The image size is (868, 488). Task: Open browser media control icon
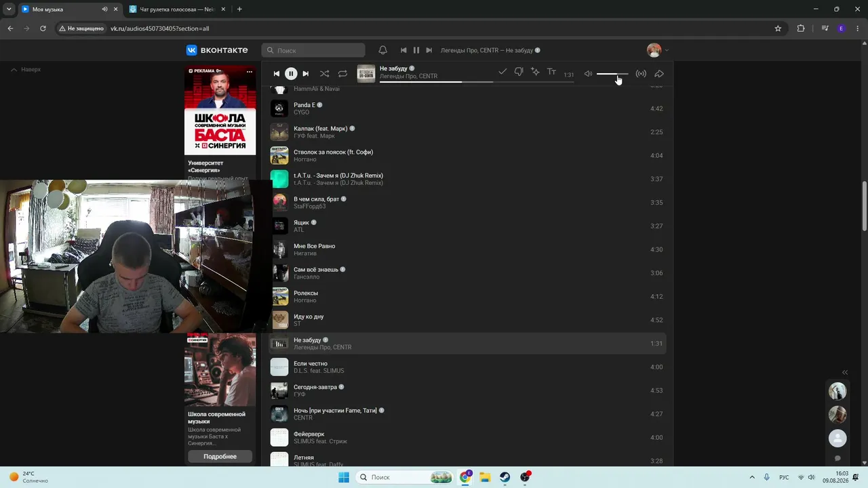point(825,28)
